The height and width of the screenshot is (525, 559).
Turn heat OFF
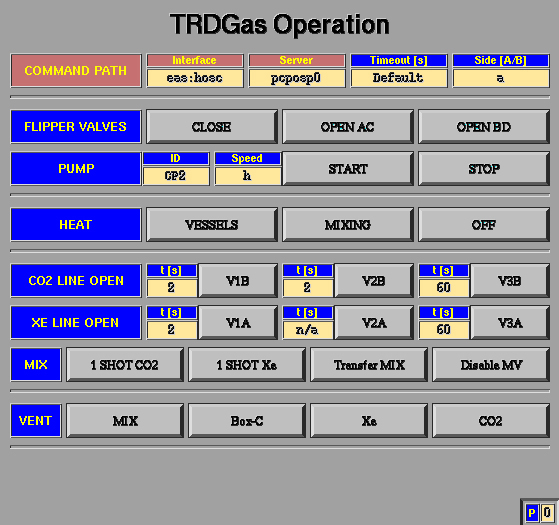[x=484, y=225]
